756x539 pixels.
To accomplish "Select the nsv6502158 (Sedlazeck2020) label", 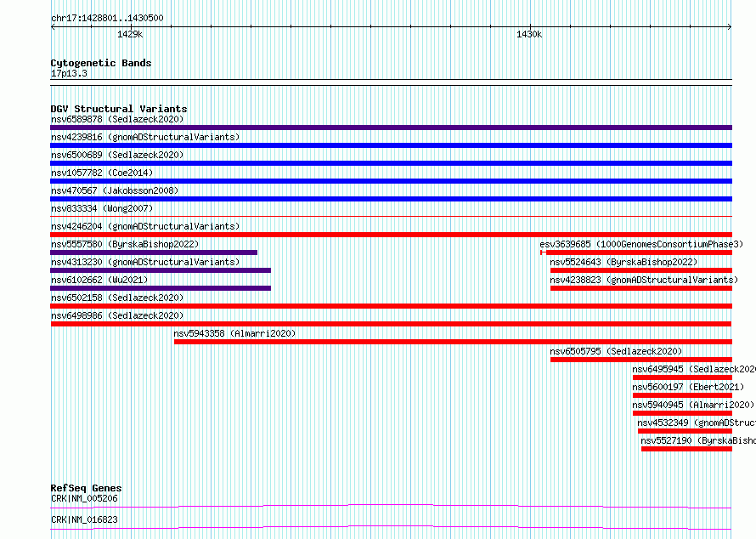I will pos(117,298).
